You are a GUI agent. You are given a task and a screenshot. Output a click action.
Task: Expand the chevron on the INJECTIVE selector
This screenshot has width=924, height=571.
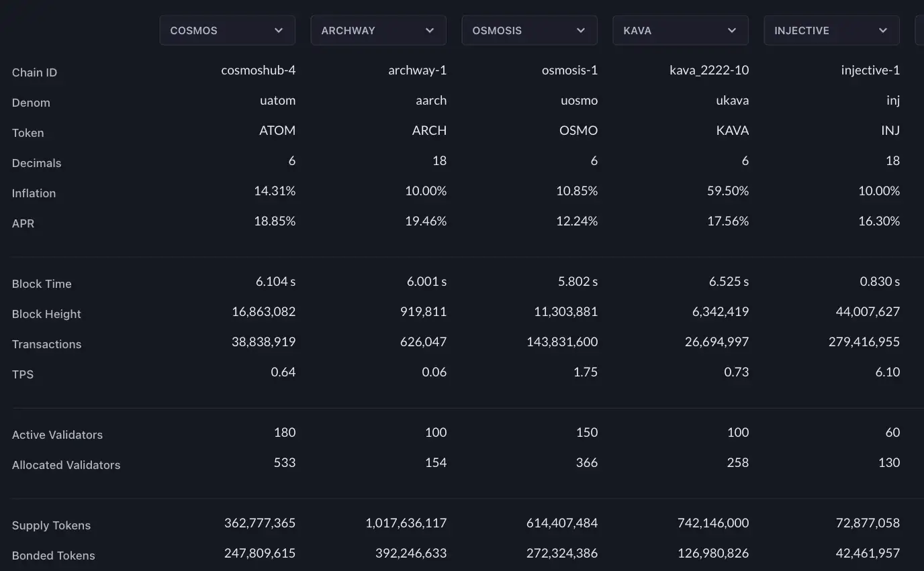pyautogui.click(x=883, y=30)
